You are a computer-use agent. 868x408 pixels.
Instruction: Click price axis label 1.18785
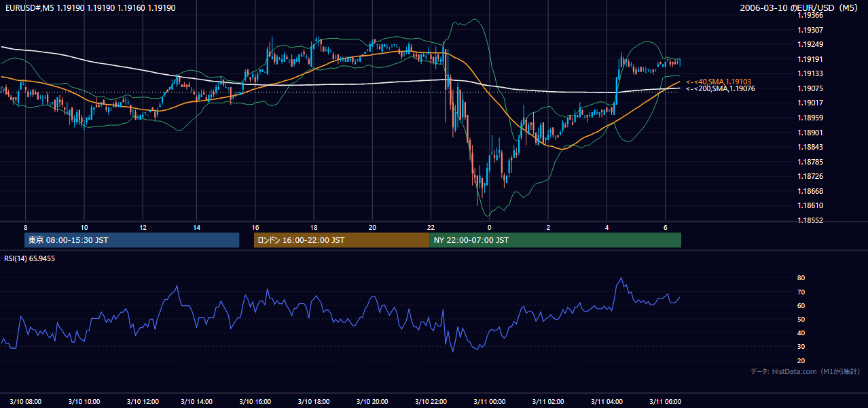810,162
